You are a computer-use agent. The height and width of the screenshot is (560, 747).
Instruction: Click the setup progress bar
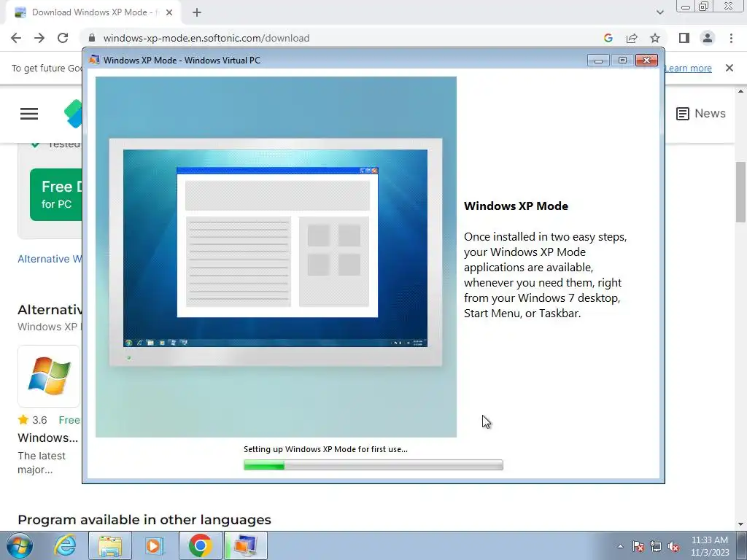coord(373,465)
